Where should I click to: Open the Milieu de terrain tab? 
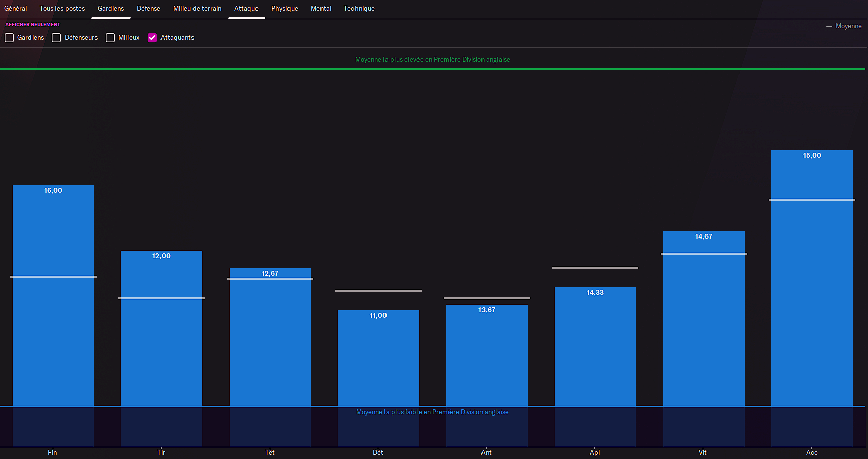point(198,9)
